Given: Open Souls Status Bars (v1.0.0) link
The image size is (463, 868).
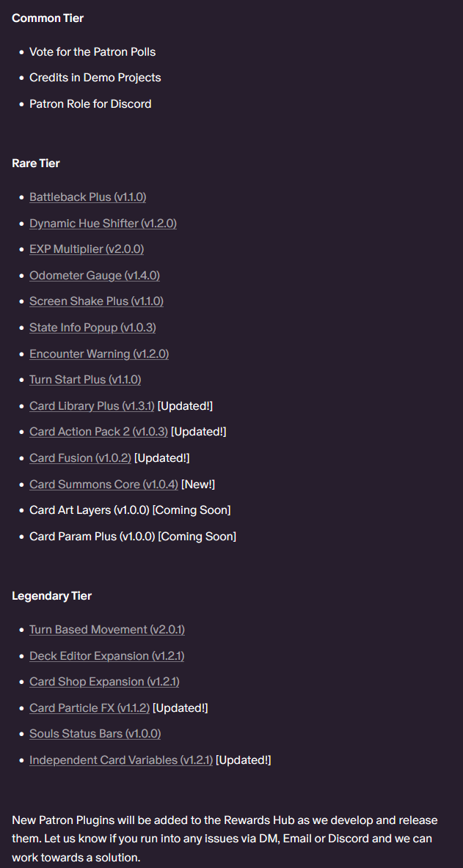Looking at the screenshot, I should pyautogui.click(x=95, y=734).
